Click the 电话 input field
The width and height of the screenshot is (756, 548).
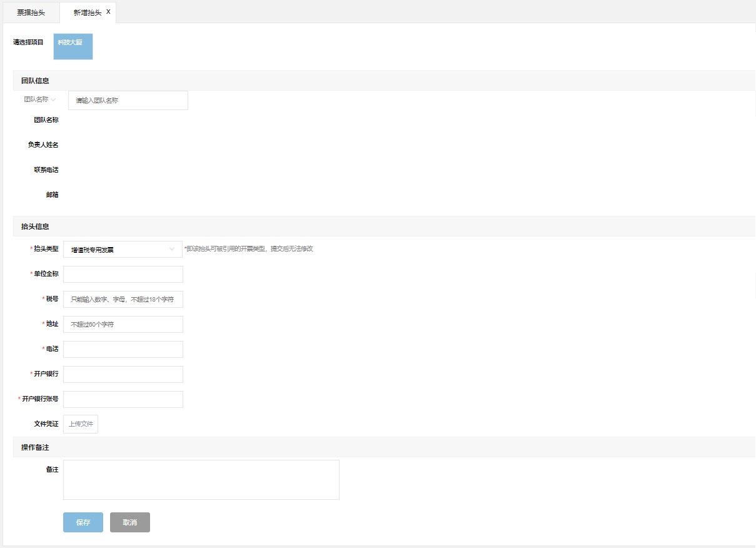point(123,349)
